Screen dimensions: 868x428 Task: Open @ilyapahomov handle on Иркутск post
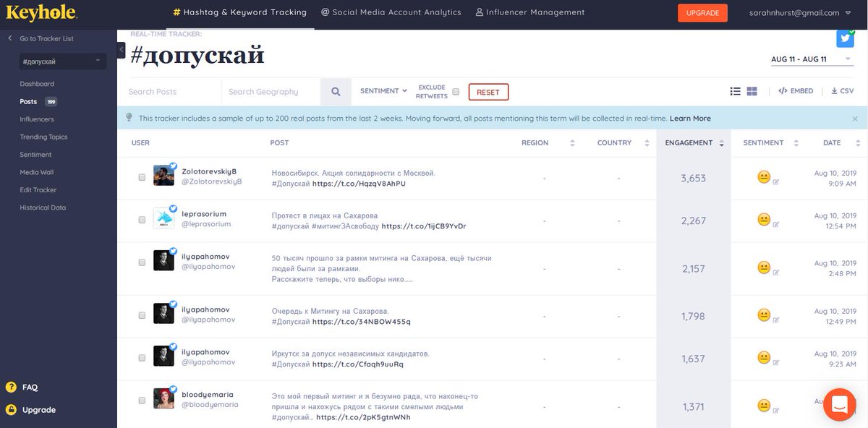(208, 362)
